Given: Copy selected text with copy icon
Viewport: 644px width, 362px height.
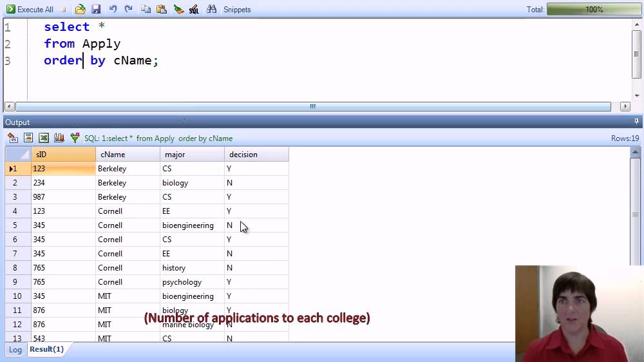Looking at the screenshot, I should click(x=146, y=9).
